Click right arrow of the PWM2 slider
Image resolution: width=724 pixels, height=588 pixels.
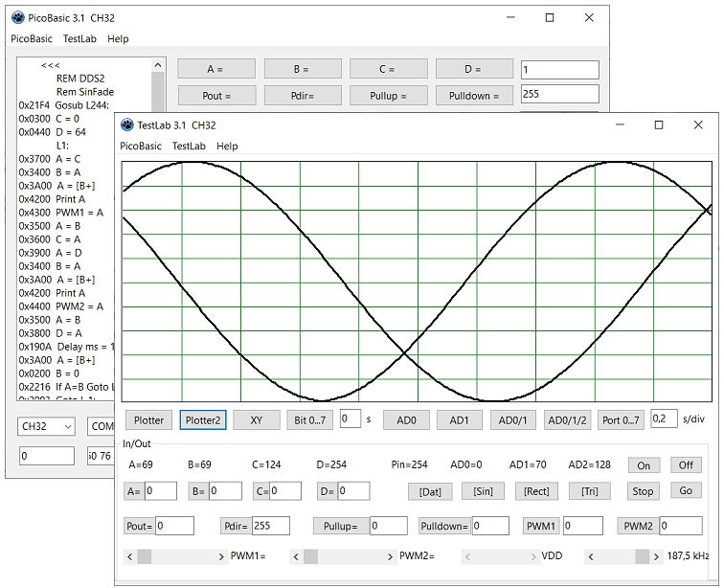pos(390,556)
